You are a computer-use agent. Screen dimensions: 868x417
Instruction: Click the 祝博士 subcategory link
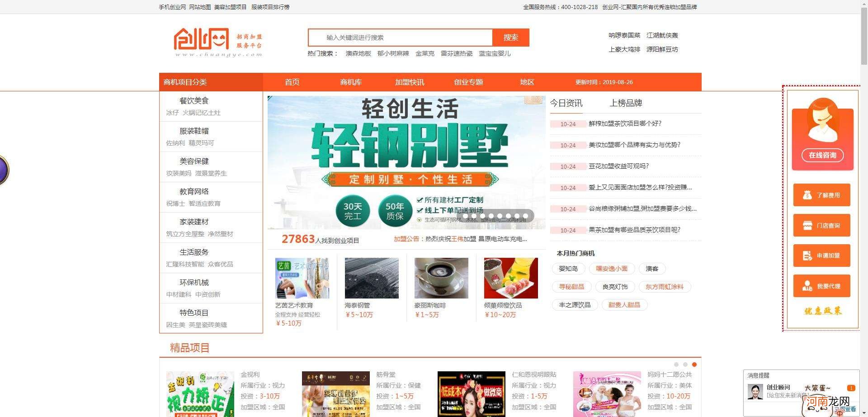pyautogui.click(x=175, y=204)
